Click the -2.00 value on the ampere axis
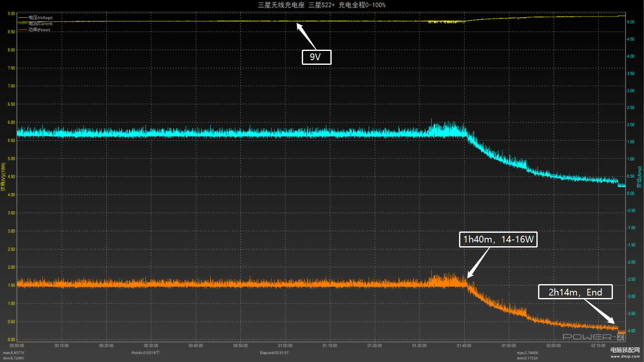 [631, 262]
